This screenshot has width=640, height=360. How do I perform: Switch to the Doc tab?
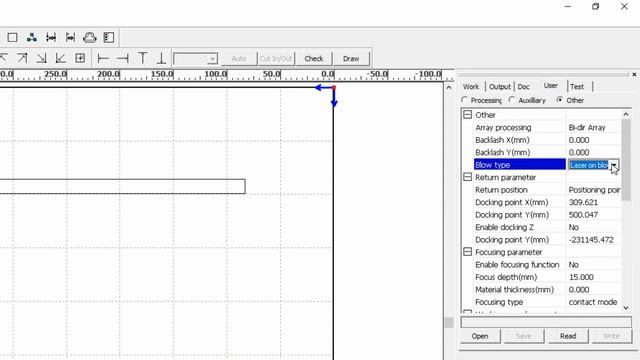pos(524,87)
